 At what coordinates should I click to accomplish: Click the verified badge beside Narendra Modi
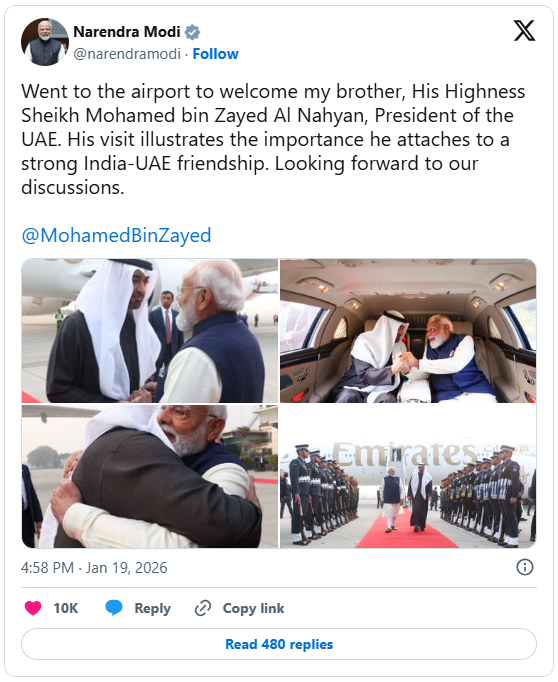click(x=192, y=32)
